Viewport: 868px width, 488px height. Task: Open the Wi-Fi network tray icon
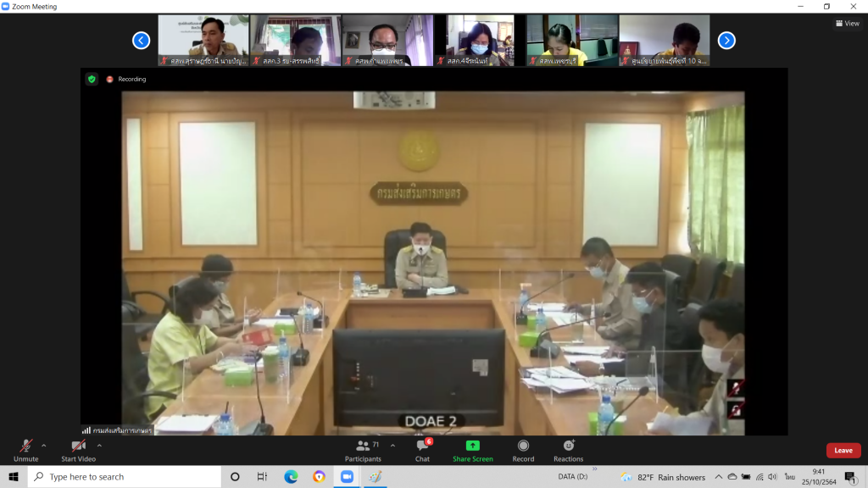click(x=759, y=477)
